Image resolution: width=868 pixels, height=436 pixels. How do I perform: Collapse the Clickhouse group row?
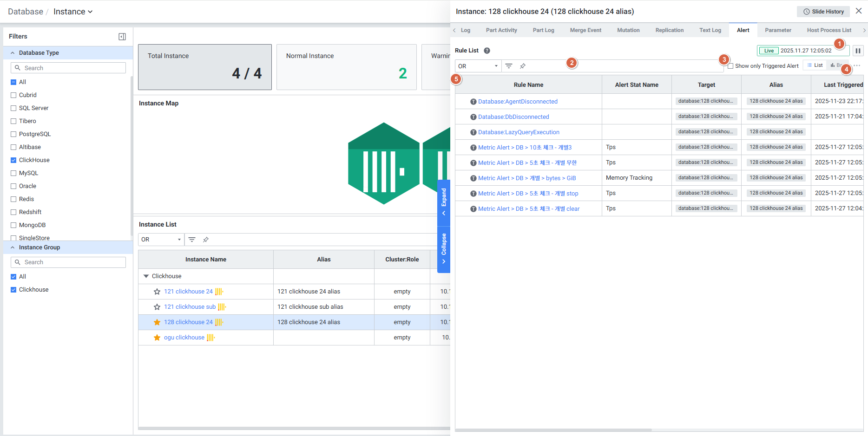coord(146,276)
